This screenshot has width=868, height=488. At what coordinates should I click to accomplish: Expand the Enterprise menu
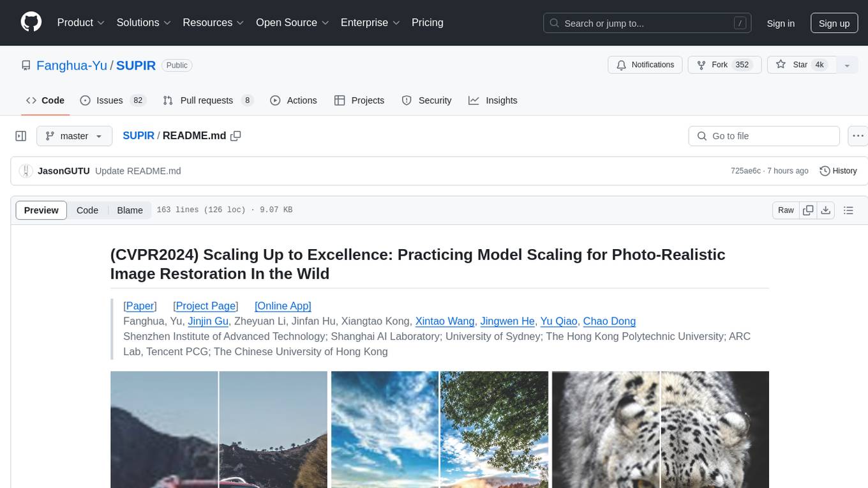[x=370, y=22]
